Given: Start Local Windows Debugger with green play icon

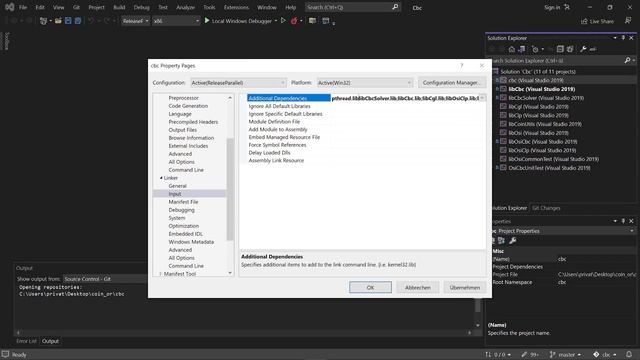Looking at the screenshot, I should click(x=207, y=20).
